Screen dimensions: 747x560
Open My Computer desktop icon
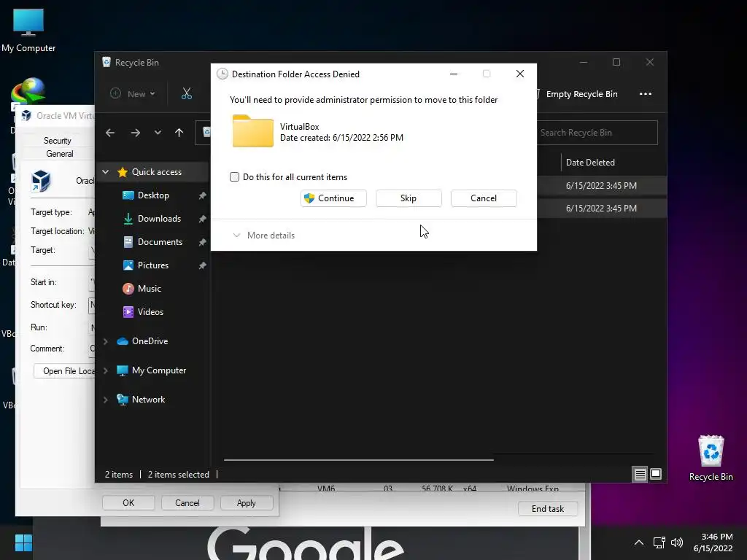(28, 30)
